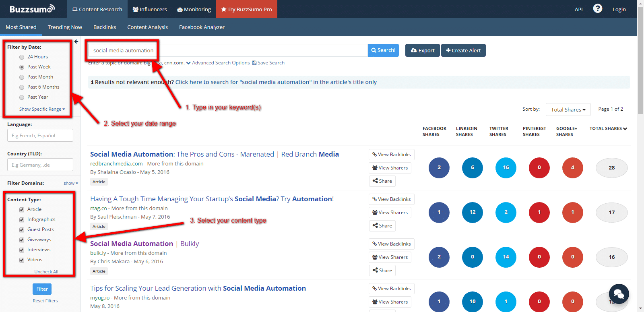Select the Past Month date filter
Screen dimensions: 644x312
22,77
